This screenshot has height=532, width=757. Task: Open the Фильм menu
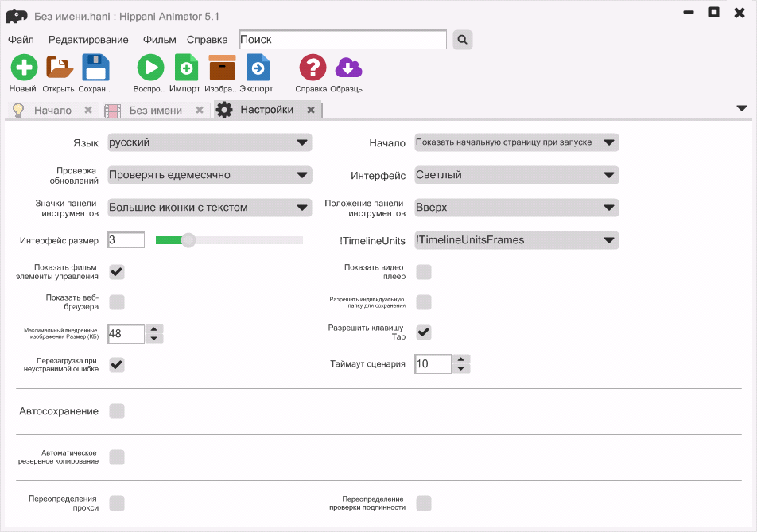tap(159, 40)
